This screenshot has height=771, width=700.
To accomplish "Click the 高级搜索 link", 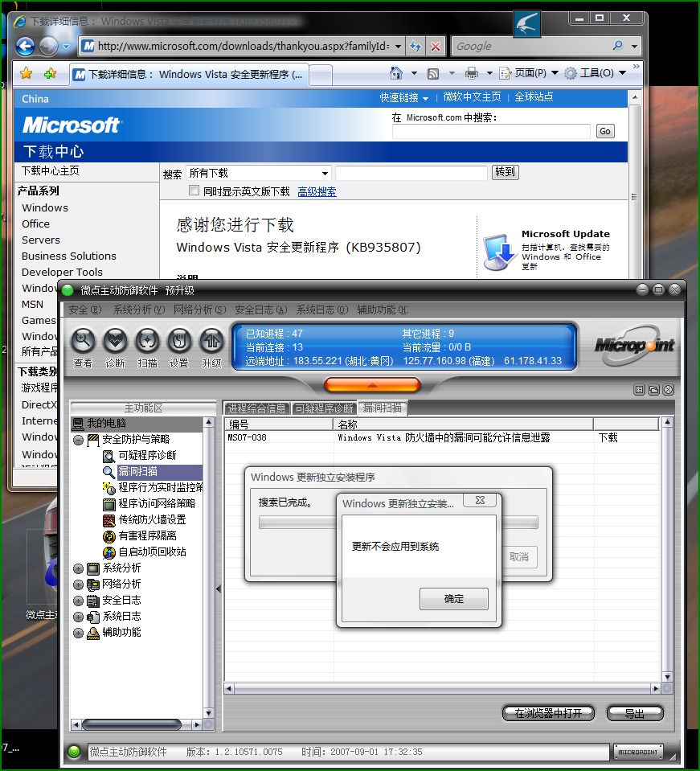I will [x=317, y=192].
